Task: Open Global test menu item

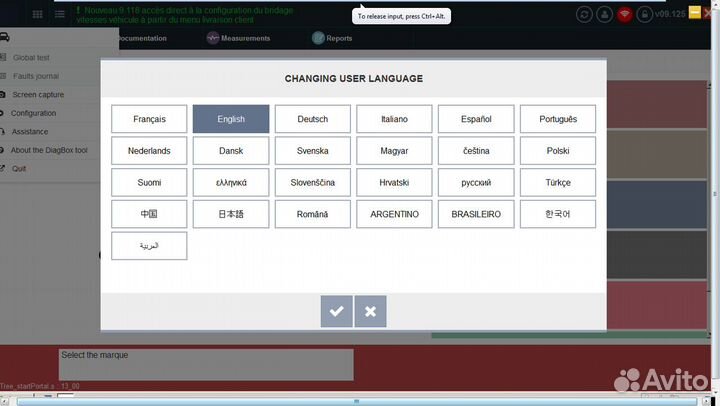Action: (31, 57)
